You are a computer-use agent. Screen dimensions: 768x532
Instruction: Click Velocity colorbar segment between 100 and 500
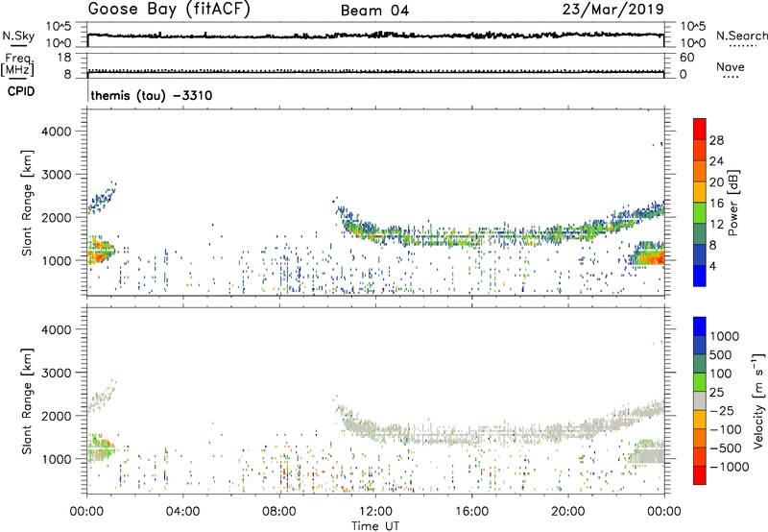pos(700,364)
